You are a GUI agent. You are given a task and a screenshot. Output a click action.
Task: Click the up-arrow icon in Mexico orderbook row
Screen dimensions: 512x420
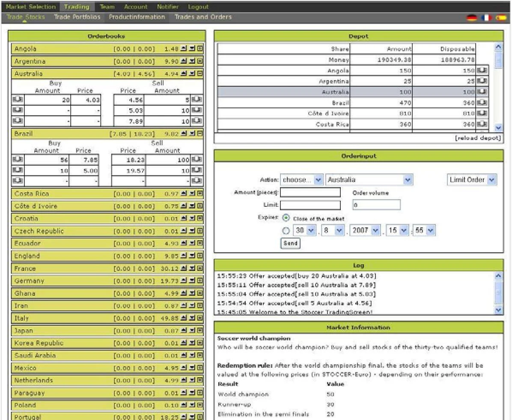pos(184,368)
